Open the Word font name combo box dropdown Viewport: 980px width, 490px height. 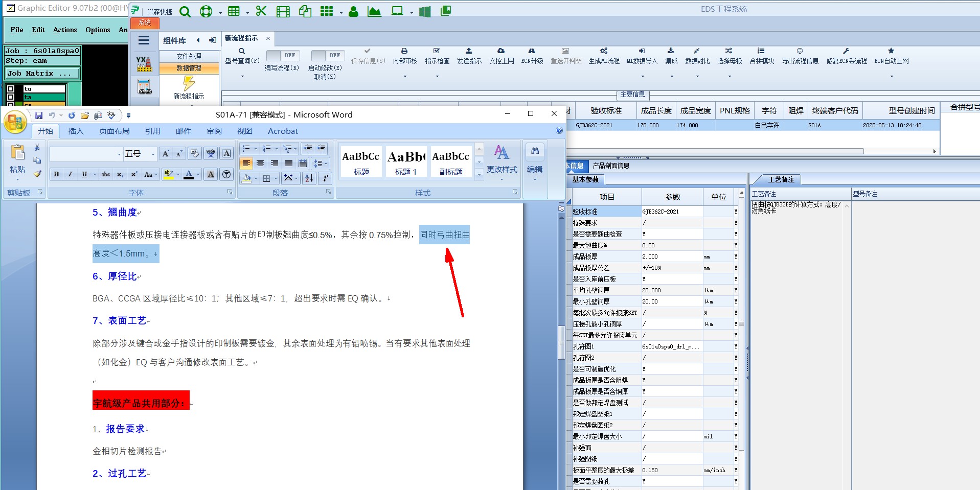[x=119, y=154]
